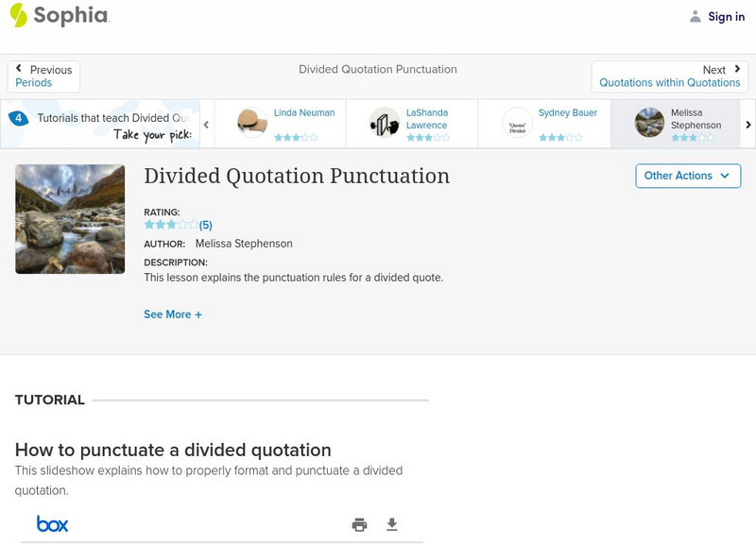
Task: Click the carousel right arrow
Action: (748, 125)
